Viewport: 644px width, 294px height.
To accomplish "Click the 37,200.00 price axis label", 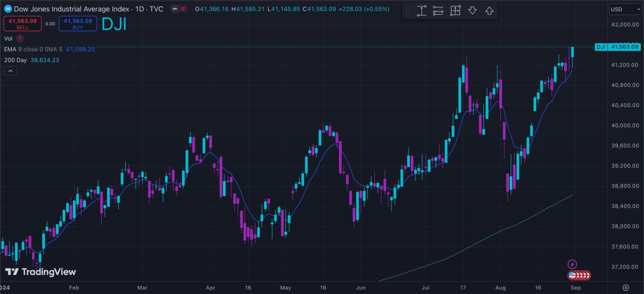I will click(x=625, y=267).
